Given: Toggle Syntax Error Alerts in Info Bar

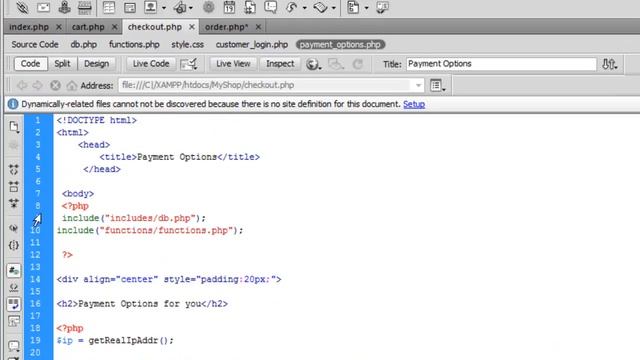Looking at the screenshot, I should pyautogui.click(x=14, y=321).
